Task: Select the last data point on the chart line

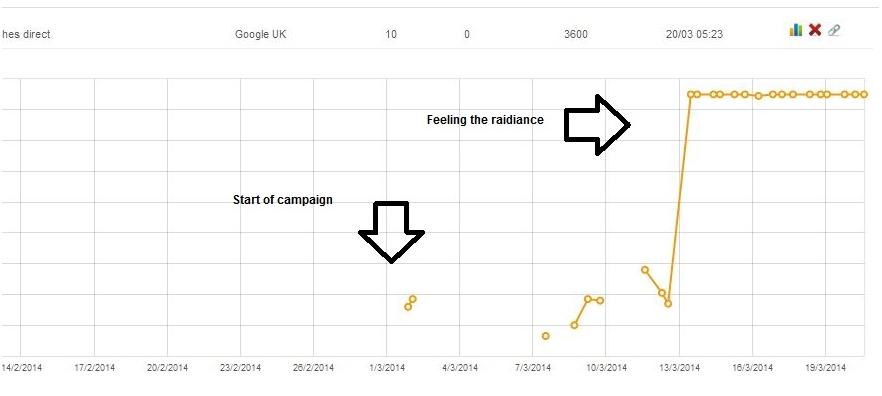Action: 864,94
